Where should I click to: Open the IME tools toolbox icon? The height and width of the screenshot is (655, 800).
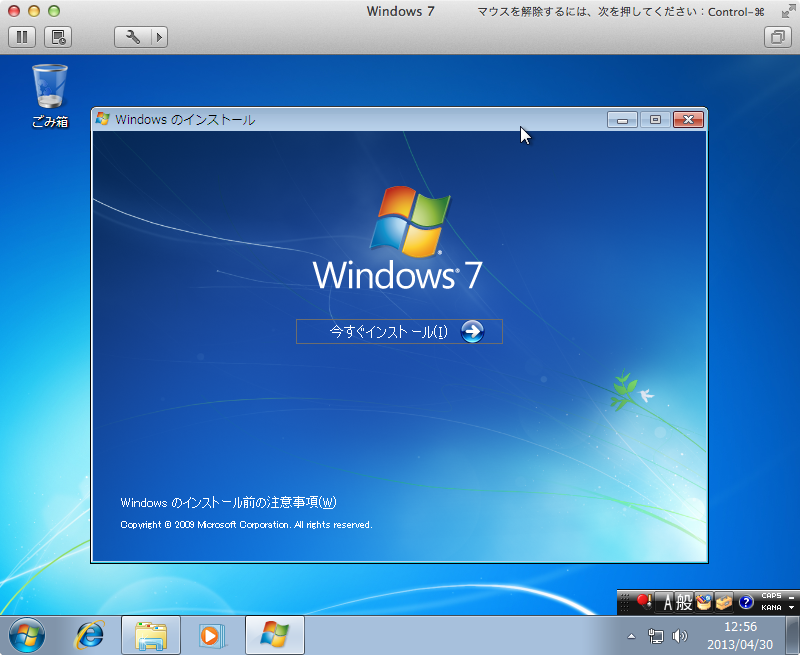(724, 602)
